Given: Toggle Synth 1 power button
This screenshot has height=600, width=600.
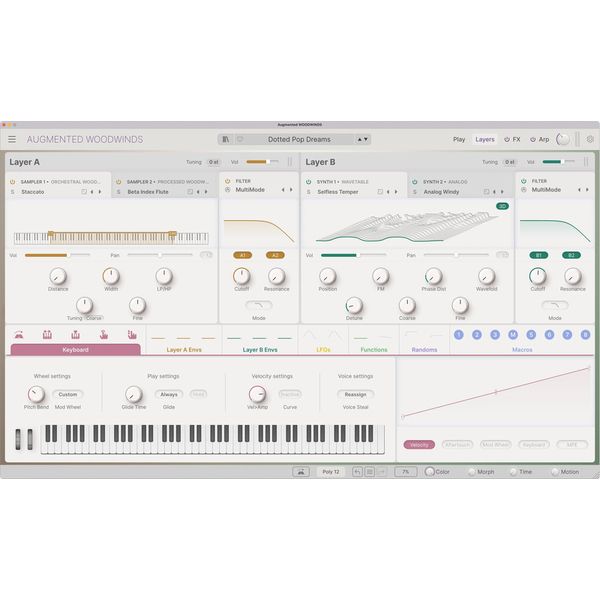Looking at the screenshot, I should 308,182.
